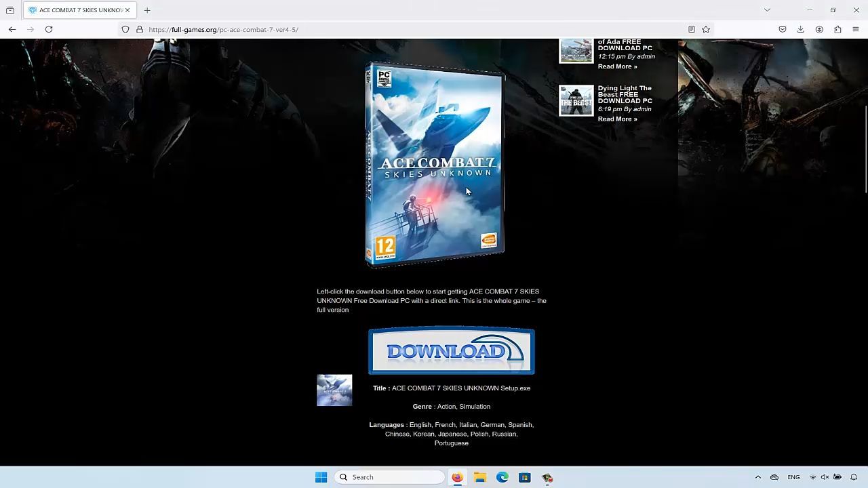Viewport: 868px width, 488px height.
Task: Open the muted volume tray icon
Action: (x=825, y=477)
